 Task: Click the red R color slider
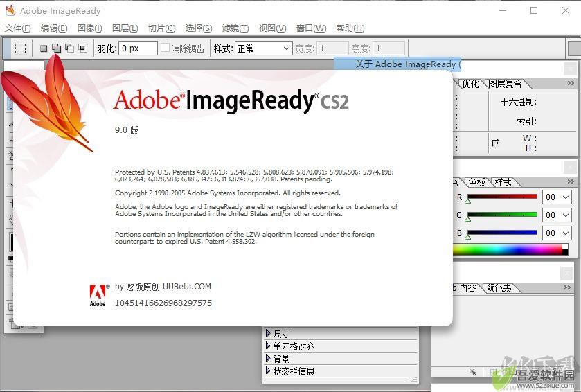[x=503, y=197]
